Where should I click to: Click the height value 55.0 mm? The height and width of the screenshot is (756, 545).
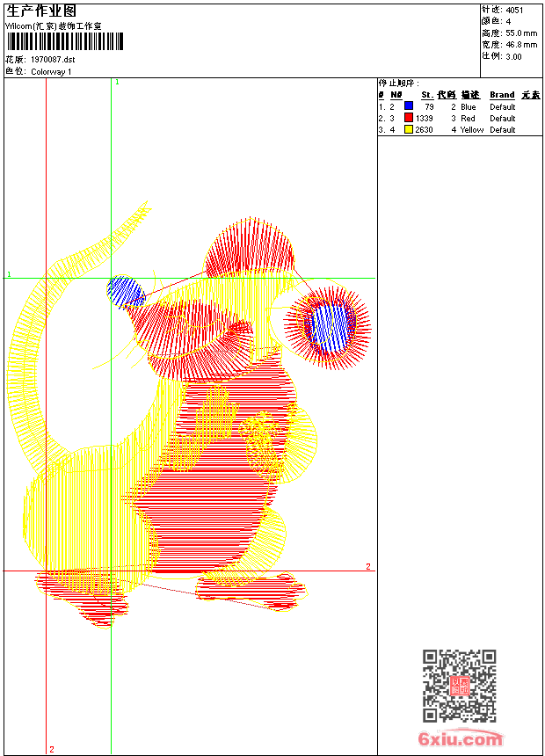(x=521, y=33)
